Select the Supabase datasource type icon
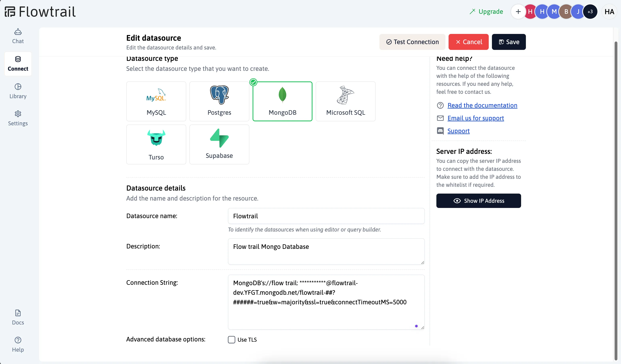The height and width of the screenshot is (364, 621). pos(219,138)
